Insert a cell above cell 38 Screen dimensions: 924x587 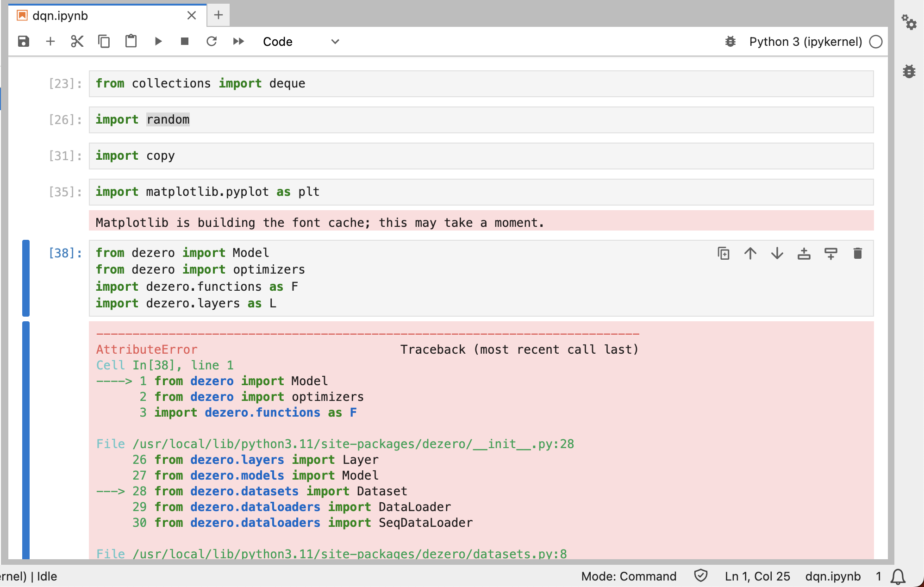coord(804,254)
